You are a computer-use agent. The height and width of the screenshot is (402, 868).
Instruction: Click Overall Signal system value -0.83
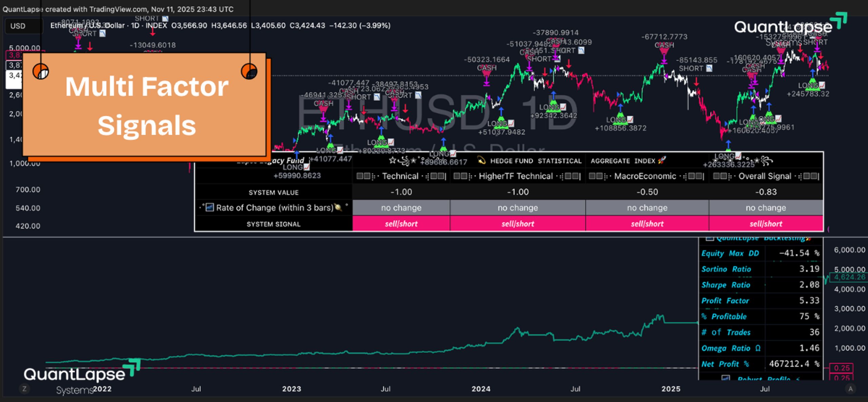(766, 192)
